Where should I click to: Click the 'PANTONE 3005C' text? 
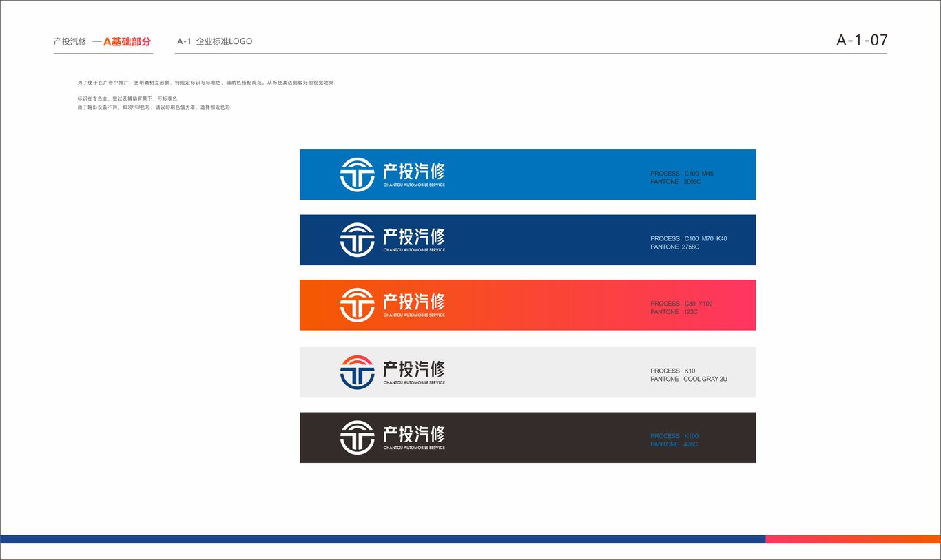point(676,182)
